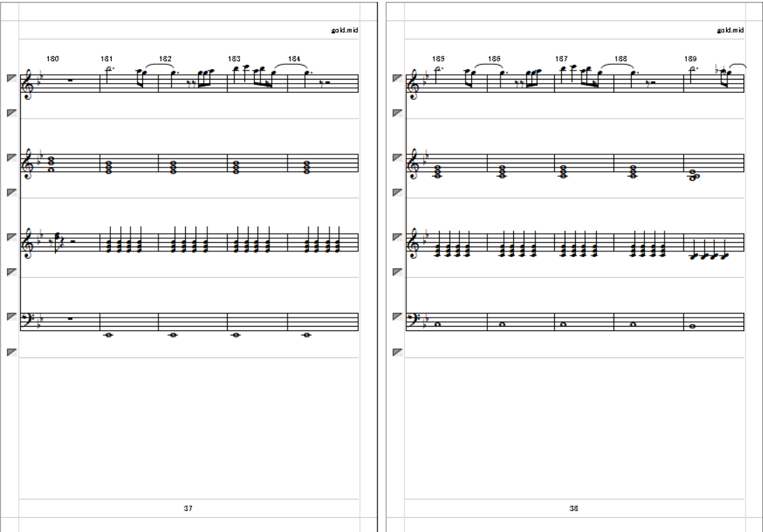This screenshot has height=532, width=763.
Task: Click measure number 186
Action: coord(494,59)
